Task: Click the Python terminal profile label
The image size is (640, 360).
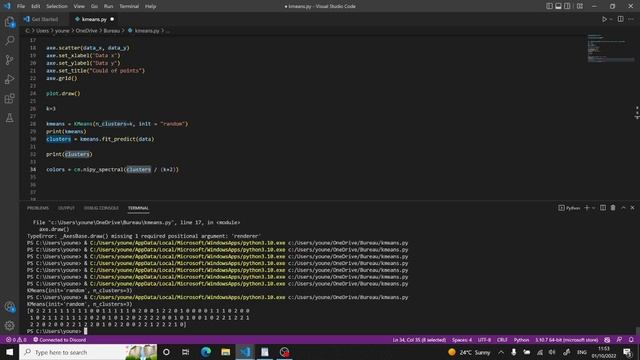Action: coord(569,208)
